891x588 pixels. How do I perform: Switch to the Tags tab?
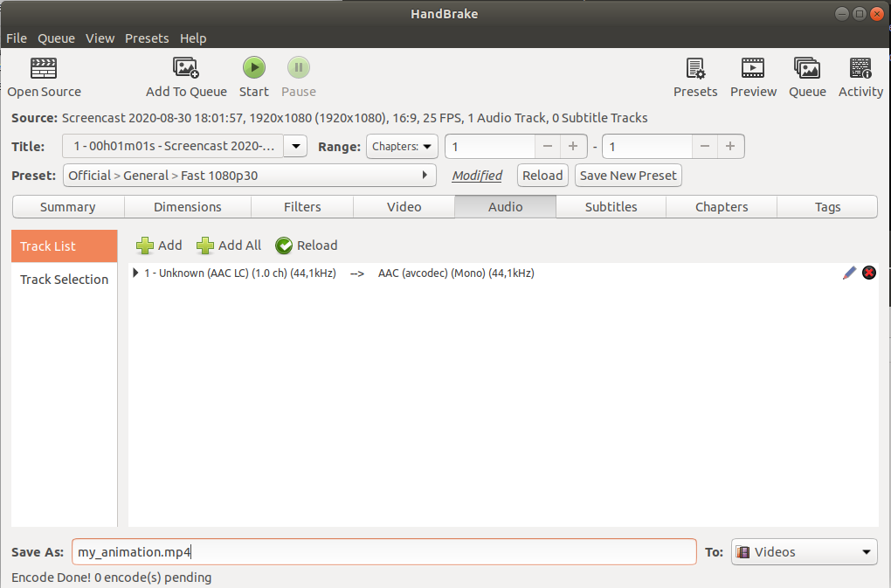[x=827, y=207]
